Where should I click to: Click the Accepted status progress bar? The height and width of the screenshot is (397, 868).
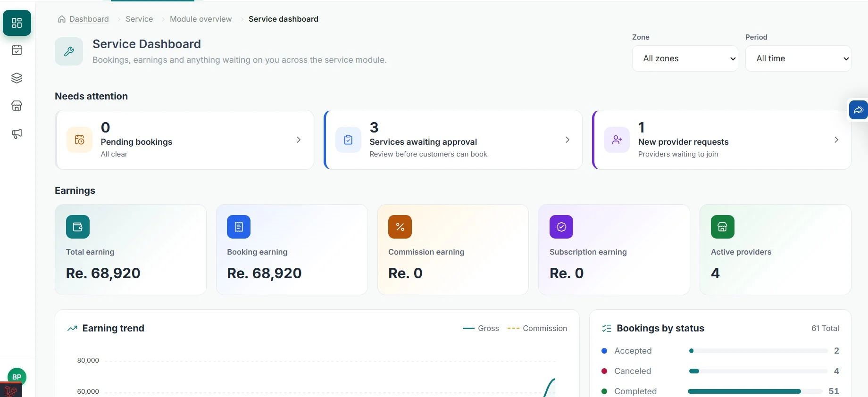pyautogui.click(x=759, y=351)
